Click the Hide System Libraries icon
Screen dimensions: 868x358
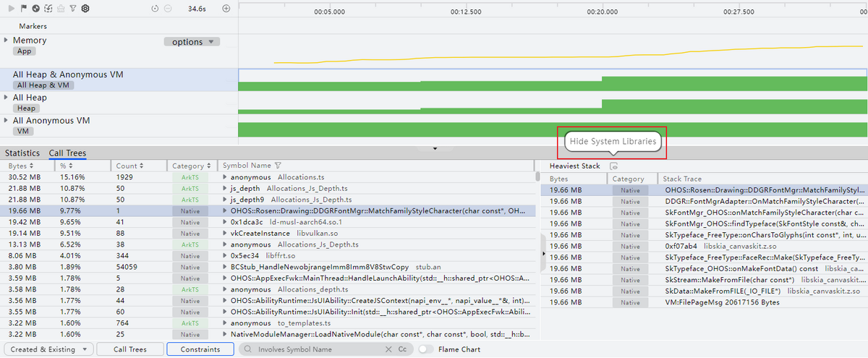[613, 166]
